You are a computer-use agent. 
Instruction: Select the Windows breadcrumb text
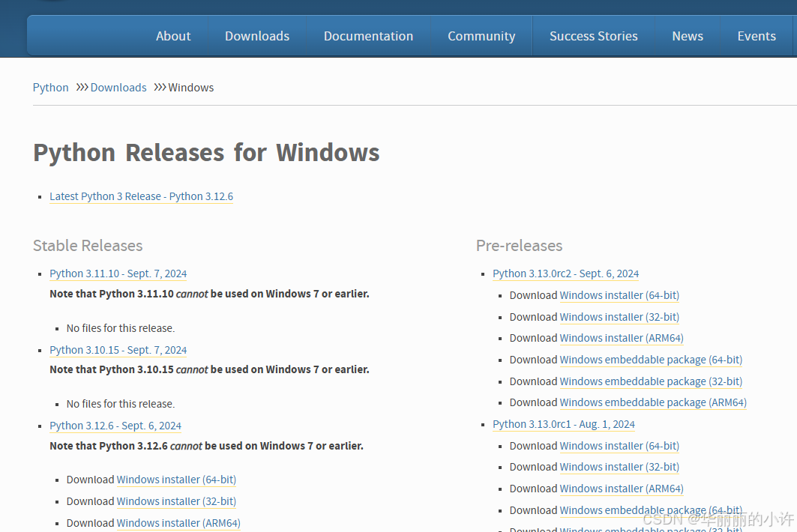(191, 88)
